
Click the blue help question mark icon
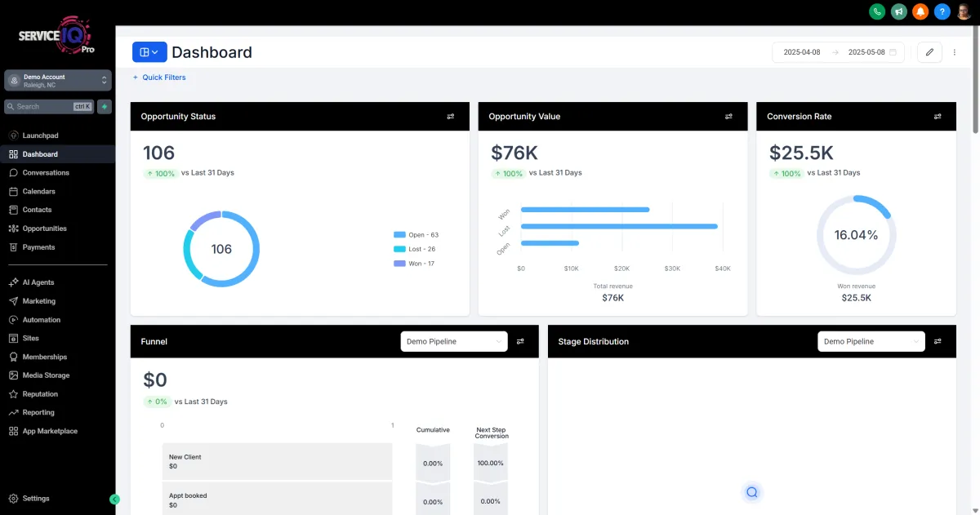(942, 11)
